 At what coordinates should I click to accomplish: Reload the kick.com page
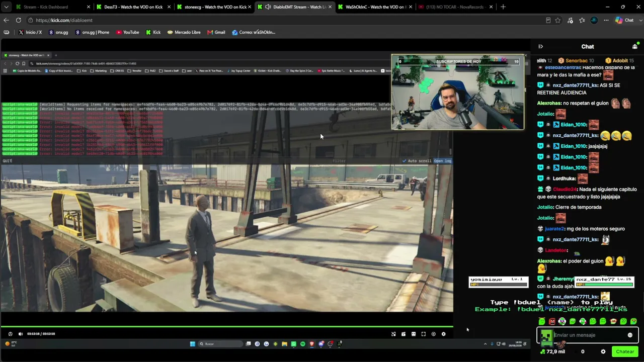(x=18, y=20)
